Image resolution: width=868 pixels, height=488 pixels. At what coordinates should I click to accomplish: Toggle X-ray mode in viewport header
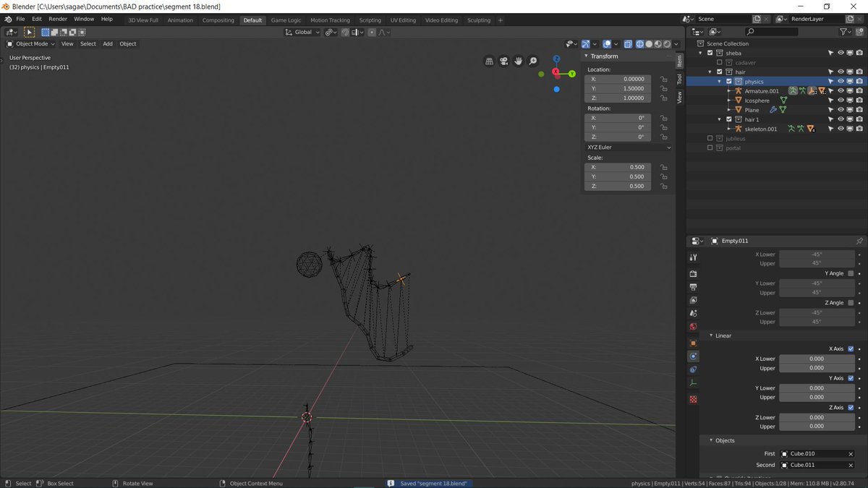pyautogui.click(x=626, y=44)
